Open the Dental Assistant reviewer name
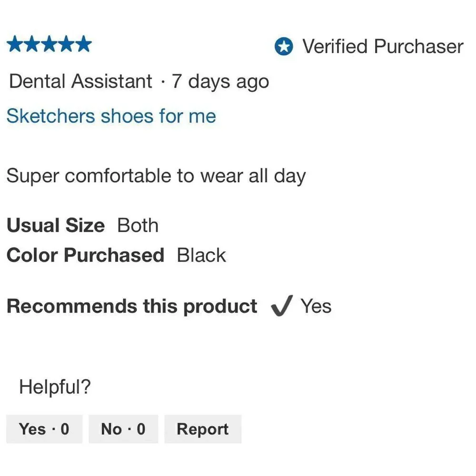The image size is (476, 476). [x=80, y=81]
